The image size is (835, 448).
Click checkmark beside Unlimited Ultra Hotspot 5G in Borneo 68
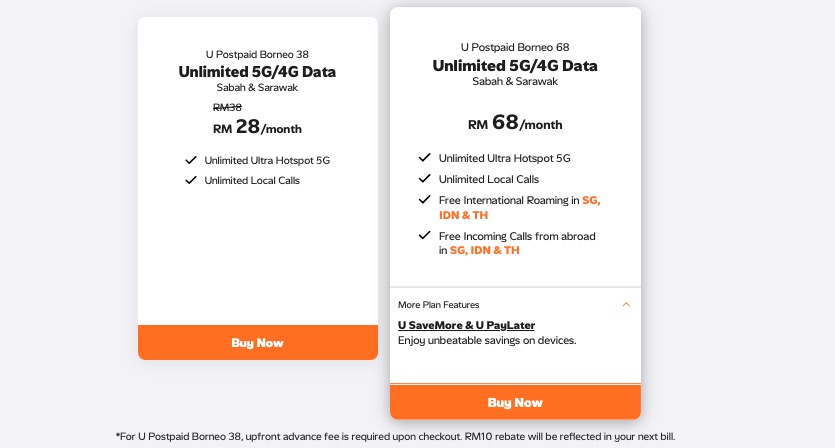424,158
